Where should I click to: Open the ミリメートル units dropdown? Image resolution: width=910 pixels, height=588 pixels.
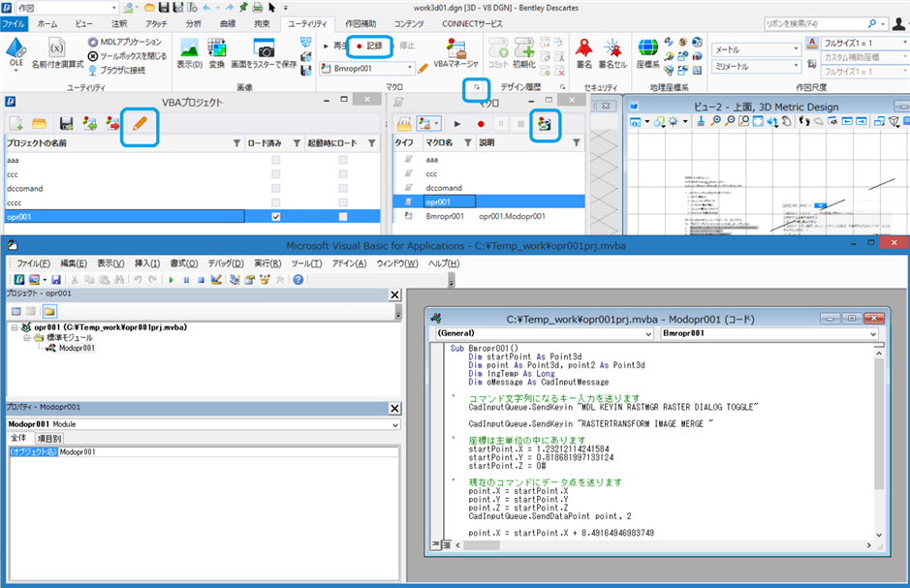click(x=756, y=66)
